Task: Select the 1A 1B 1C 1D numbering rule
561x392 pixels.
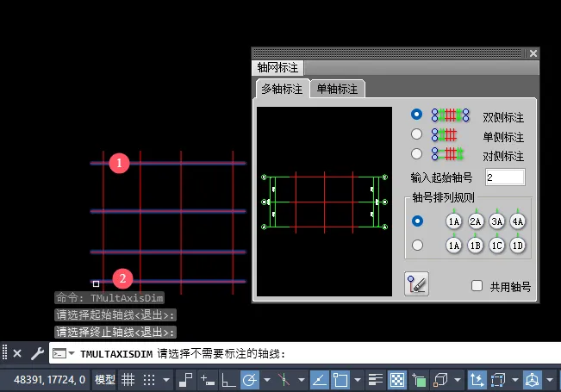Action: pos(417,246)
